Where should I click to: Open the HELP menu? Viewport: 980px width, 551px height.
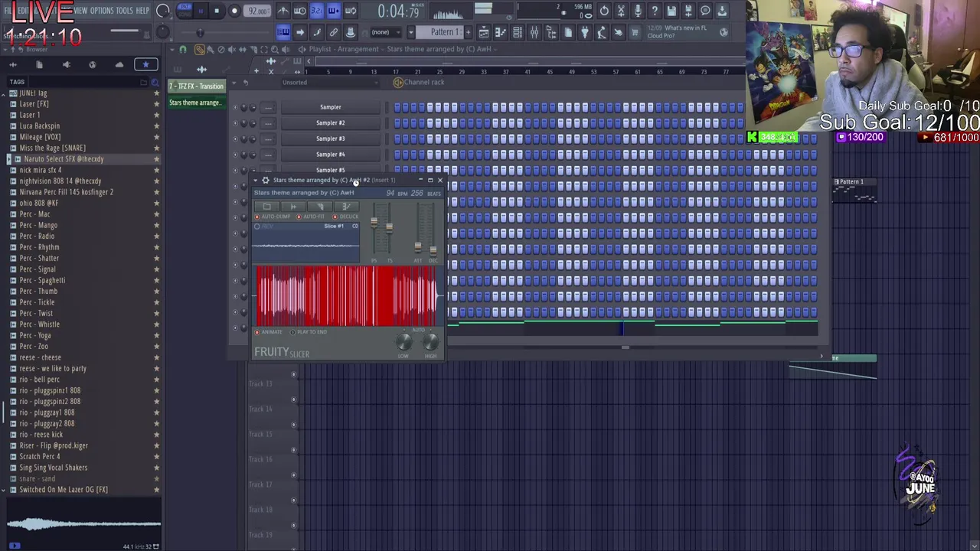[142, 11]
